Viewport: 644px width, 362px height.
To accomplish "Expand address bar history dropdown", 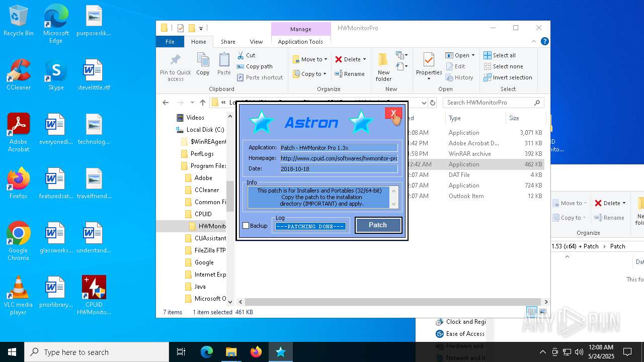I will pyautogui.click(x=424, y=103).
